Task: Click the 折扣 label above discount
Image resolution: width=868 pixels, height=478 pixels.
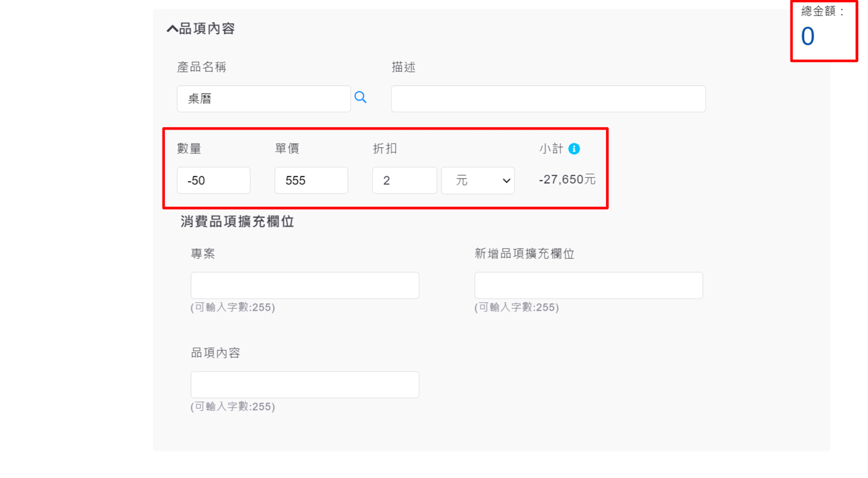Action: [385, 148]
